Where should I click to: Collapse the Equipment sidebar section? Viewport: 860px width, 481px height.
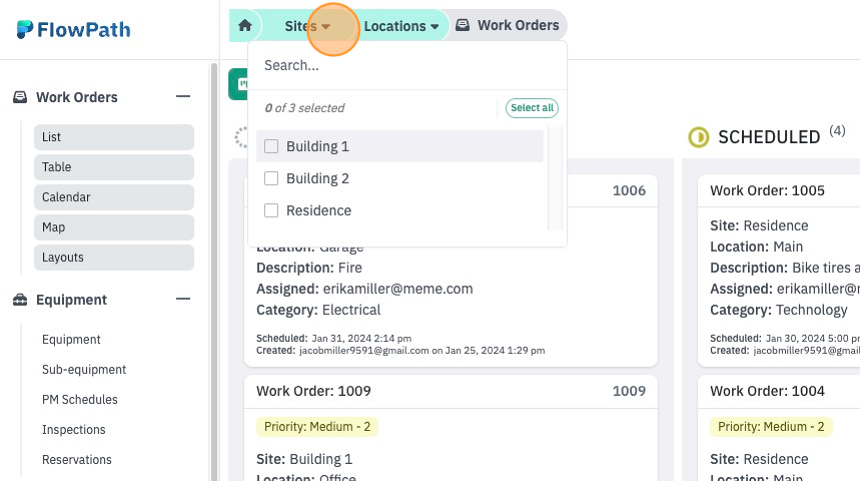click(183, 299)
